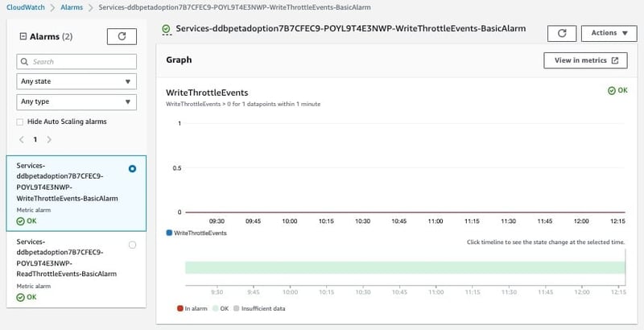Screen dimensions: 644x330
Task: Click the search magnifier icon in alarms
Action: 25,61
